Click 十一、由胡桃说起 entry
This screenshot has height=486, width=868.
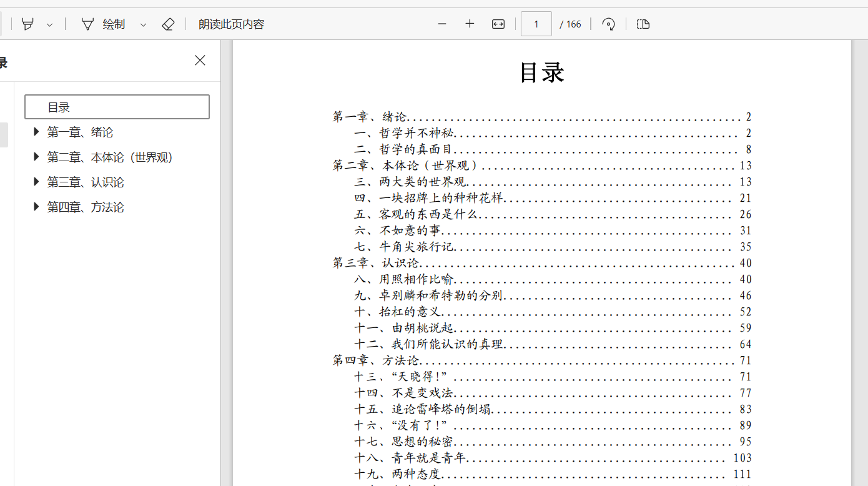pos(553,328)
